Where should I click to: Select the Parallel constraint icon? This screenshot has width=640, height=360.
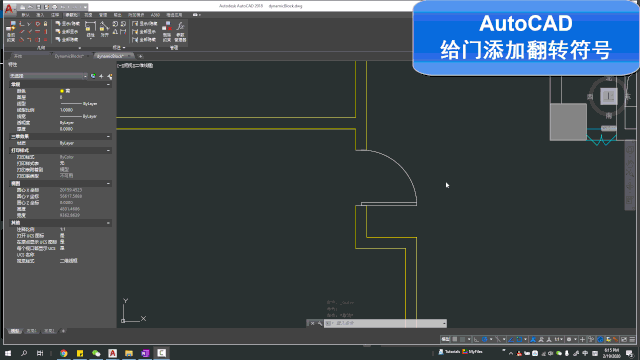[22, 31]
